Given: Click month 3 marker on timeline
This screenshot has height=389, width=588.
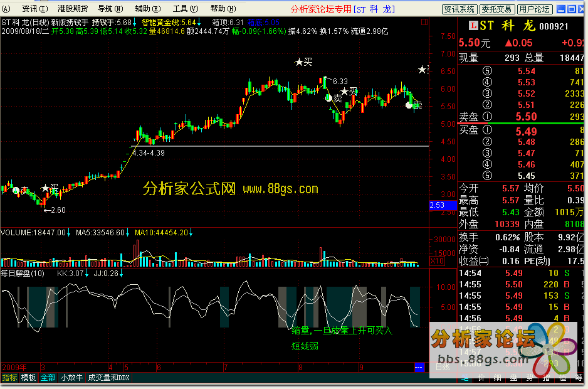Looking at the screenshot, I should (43, 368).
